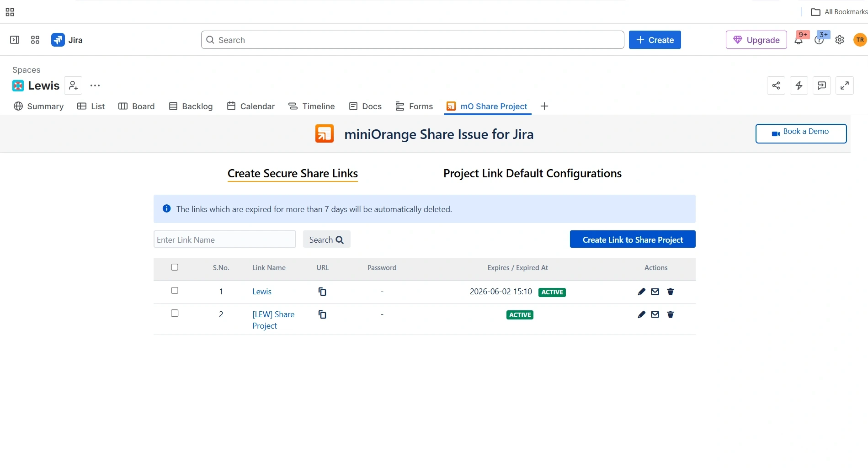868x468 pixels.
Task: Email the [LEW] Share Project link
Action: [x=655, y=314]
